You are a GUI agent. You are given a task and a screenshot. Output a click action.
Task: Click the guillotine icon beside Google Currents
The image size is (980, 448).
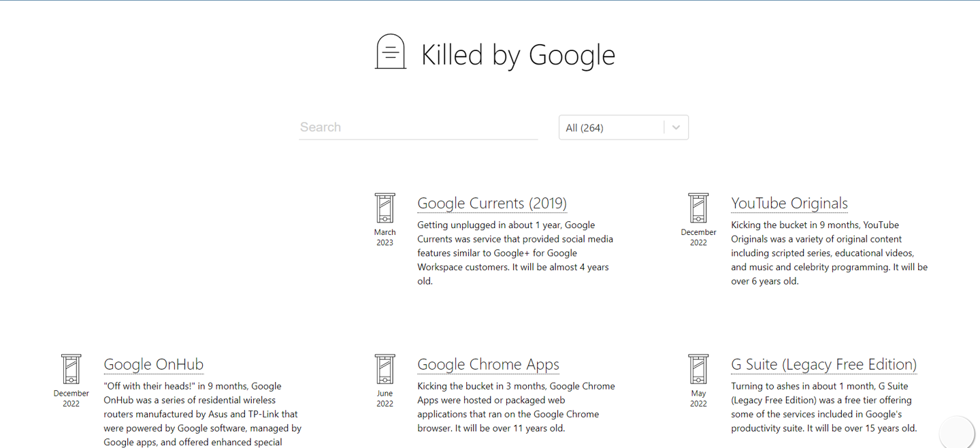click(x=385, y=208)
